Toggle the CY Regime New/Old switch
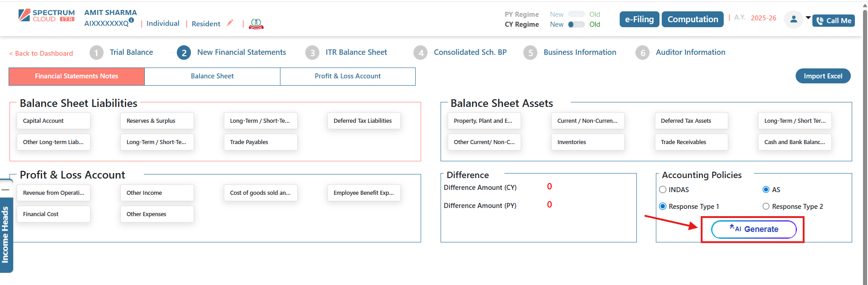Screen dimensions: 868x285 pos(576,24)
